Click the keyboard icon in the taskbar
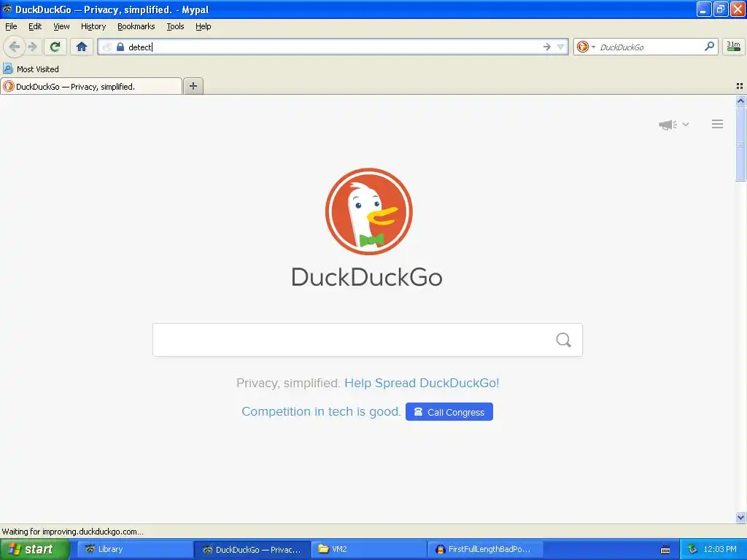Viewport: 747px width, 560px height. click(x=665, y=550)
